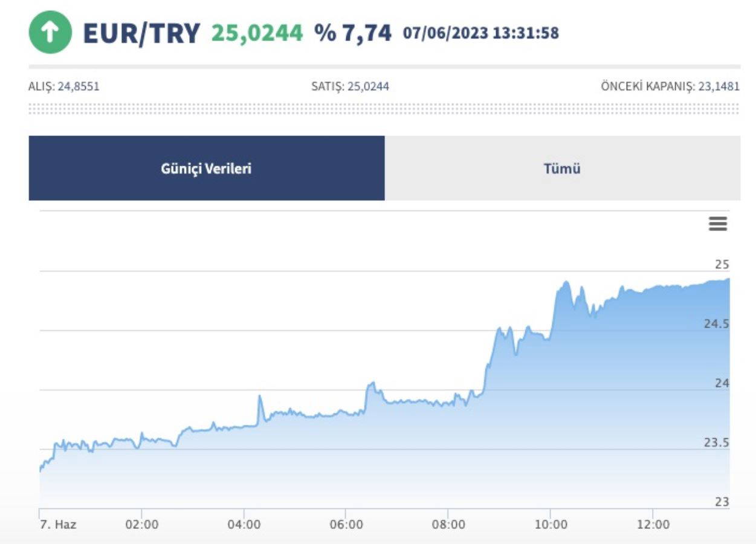This screenshot has height=544, width=756.
Task: Click the 06:00 time axis label
Action: point(346,524)
